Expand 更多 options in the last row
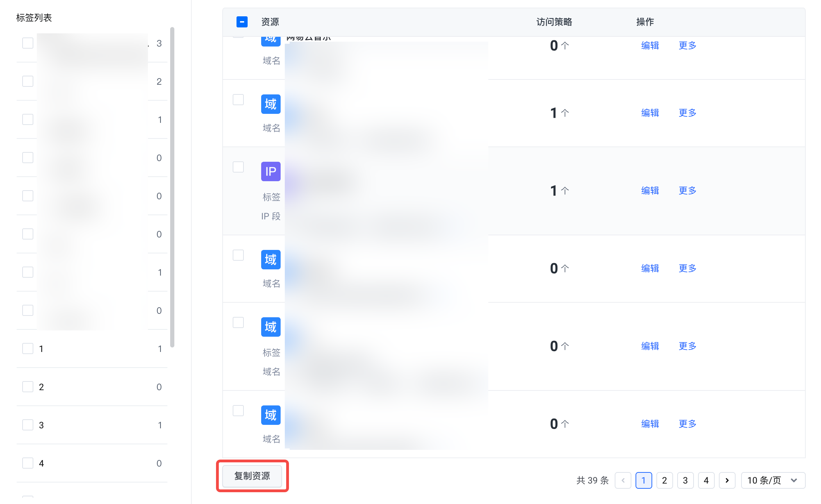Viewport: 821px width, 504px height. 687,424
